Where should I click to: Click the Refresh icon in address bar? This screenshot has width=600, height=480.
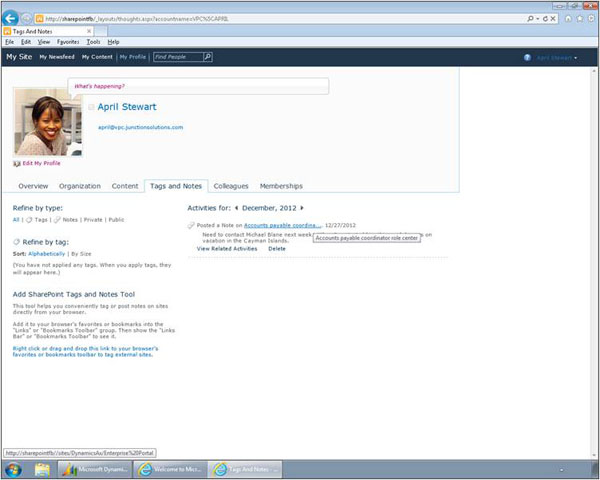click(x=545, y=18)
